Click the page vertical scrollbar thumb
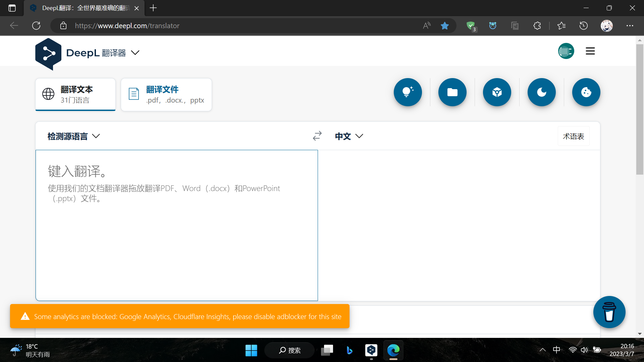The width and height of the screenshot is (644, 362). (x=640, y=109)
